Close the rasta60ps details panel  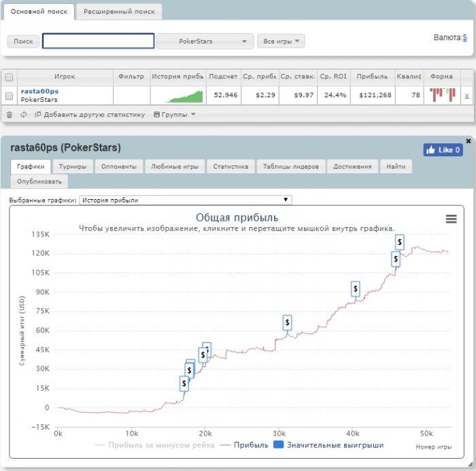pyautogui.click(x=469, y=141)
